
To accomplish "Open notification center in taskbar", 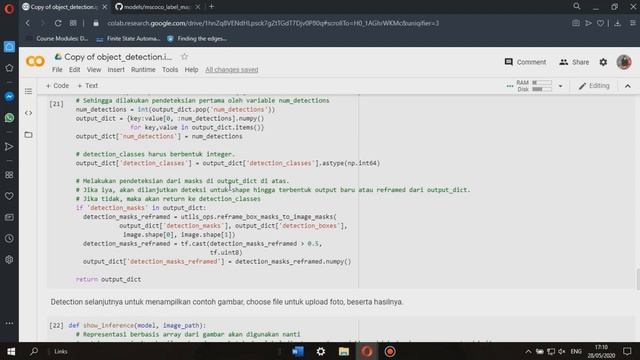I will 627,351.
